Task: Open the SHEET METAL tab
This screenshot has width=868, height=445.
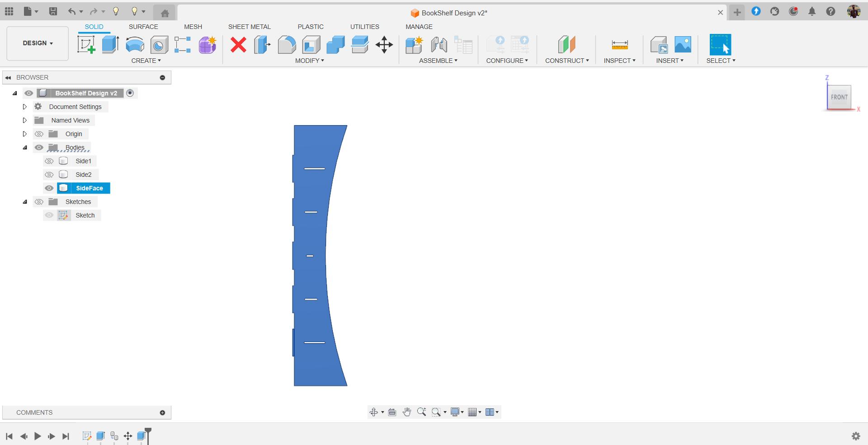Action: click(249, 27)
